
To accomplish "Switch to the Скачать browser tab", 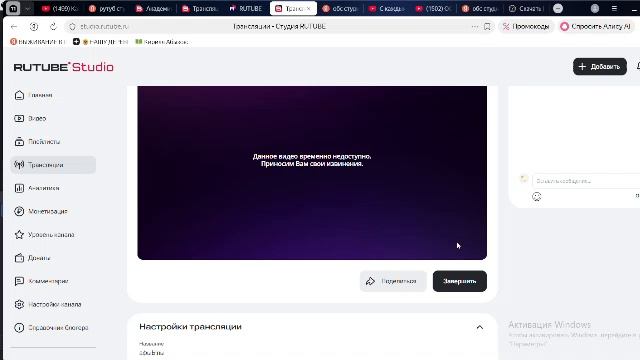I will click(x=527, y=8).
